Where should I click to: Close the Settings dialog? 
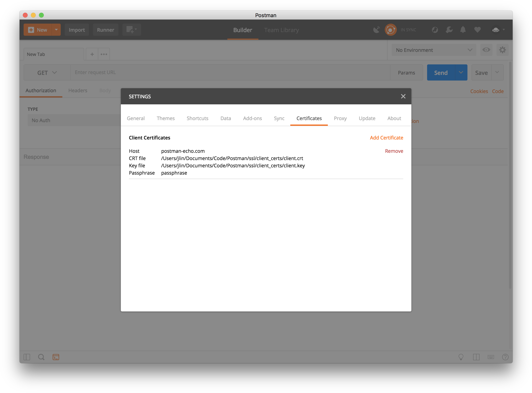[x=403, y=96]
